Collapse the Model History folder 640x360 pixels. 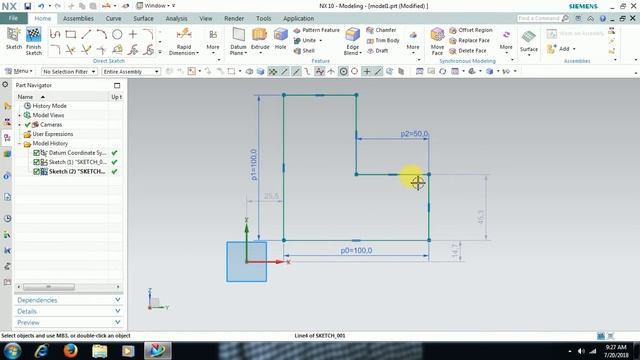[19, 144]
